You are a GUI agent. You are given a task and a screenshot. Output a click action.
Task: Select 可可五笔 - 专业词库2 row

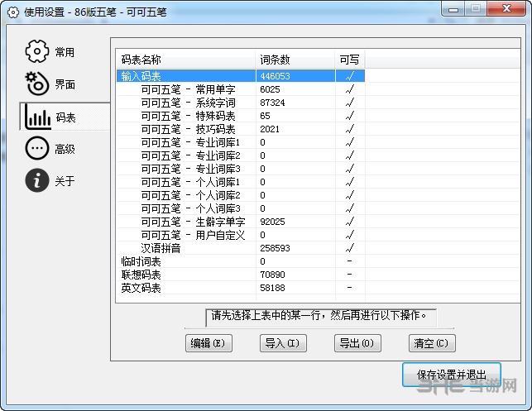coord(241,155)
